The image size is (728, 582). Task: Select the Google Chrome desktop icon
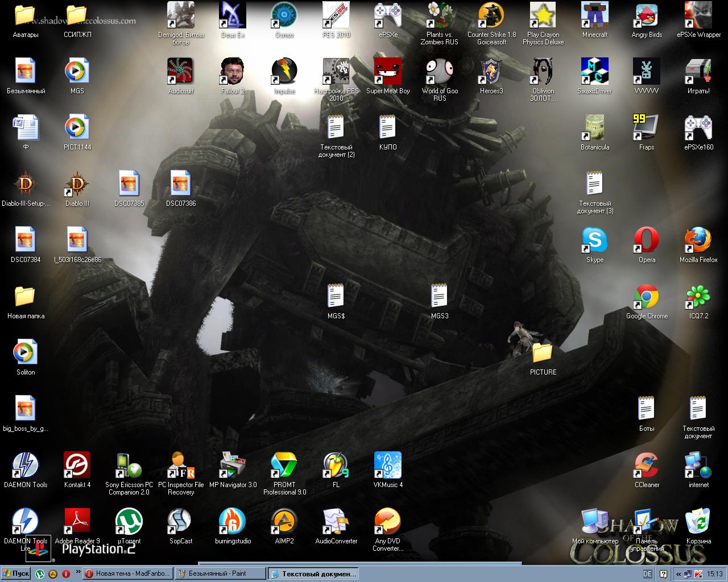pyautogui.click(x=647, y=297)
